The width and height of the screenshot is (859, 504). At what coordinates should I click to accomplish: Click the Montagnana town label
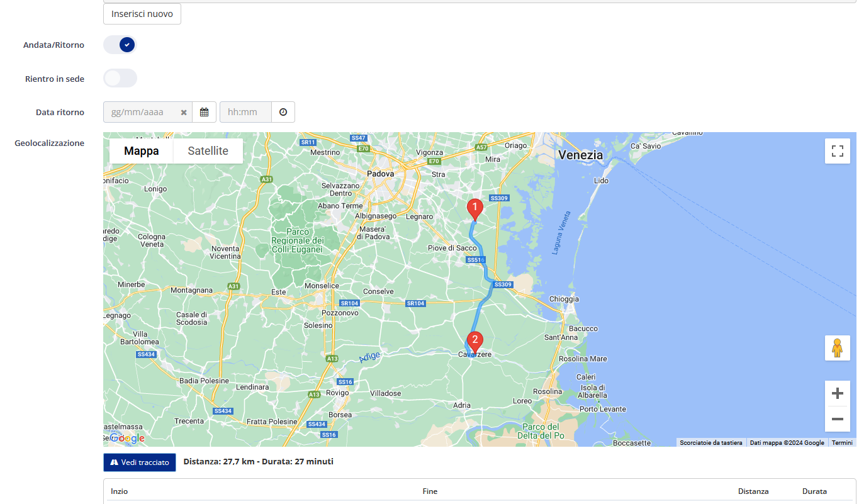tap(192, 290)
